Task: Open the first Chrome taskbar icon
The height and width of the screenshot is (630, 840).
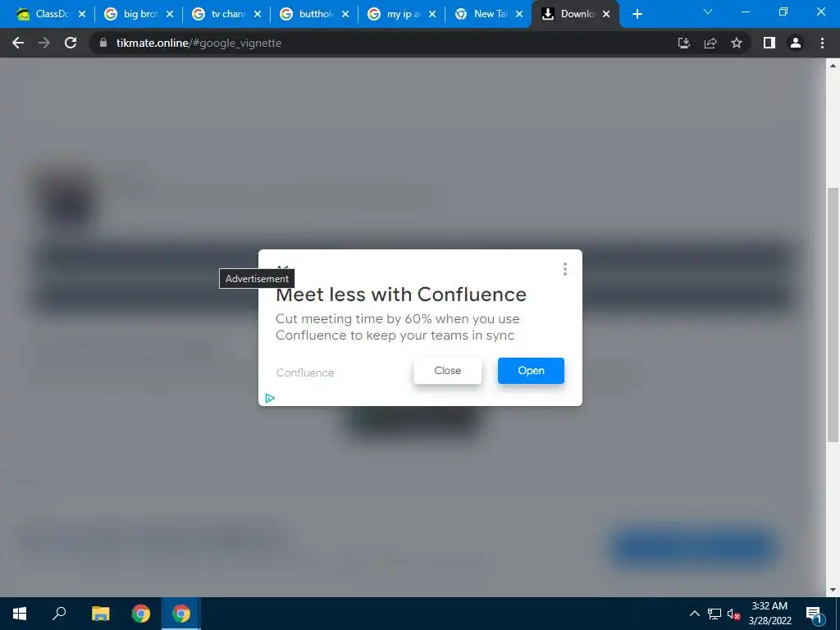Action: point(141,614)
